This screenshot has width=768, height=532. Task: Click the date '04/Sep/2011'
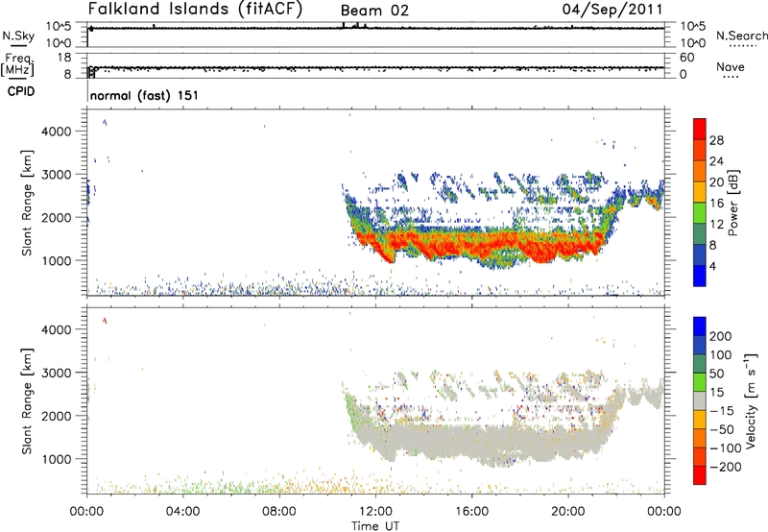(612, 10)
